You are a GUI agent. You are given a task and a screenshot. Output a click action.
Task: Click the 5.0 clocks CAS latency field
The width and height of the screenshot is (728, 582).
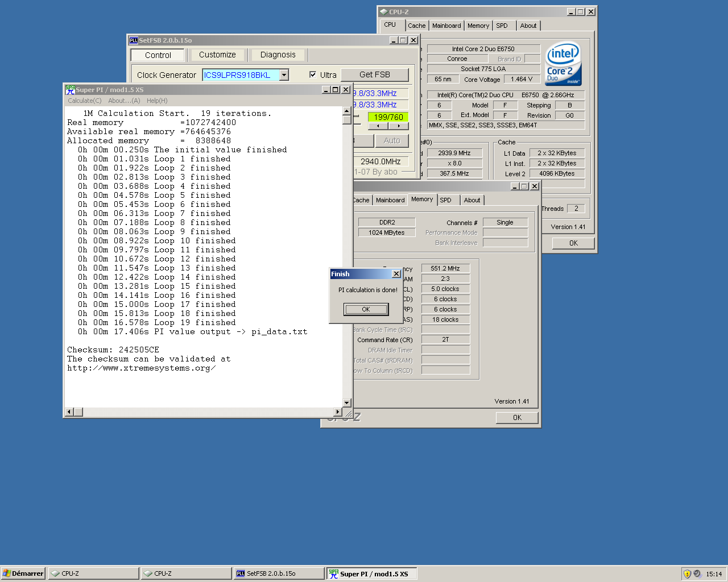(x=445, y=289)
